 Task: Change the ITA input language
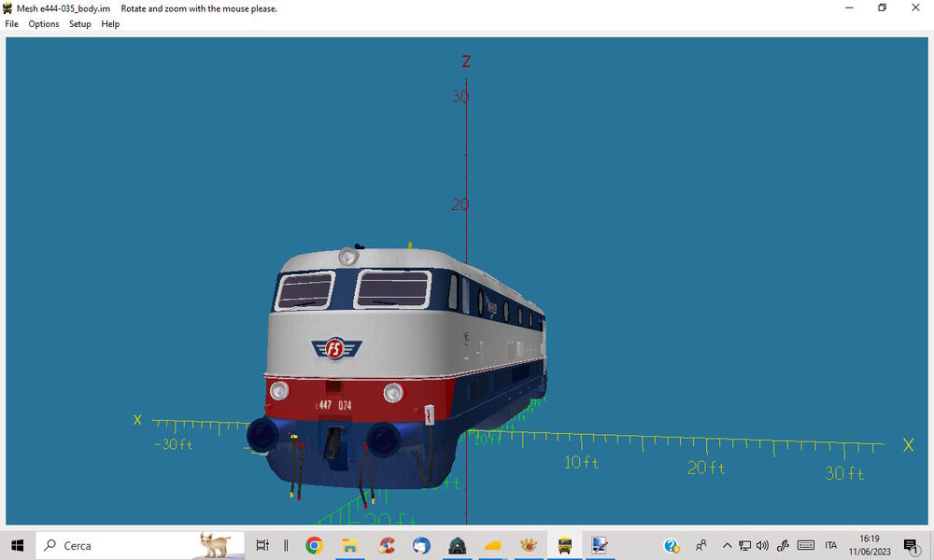coord(831,545)
